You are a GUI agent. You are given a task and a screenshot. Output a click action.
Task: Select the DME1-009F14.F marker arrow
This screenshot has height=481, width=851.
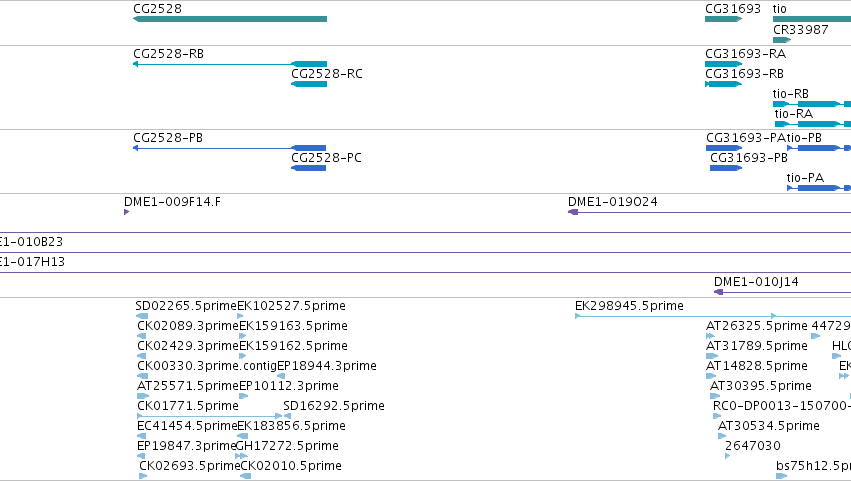click(x=126, y=212)
